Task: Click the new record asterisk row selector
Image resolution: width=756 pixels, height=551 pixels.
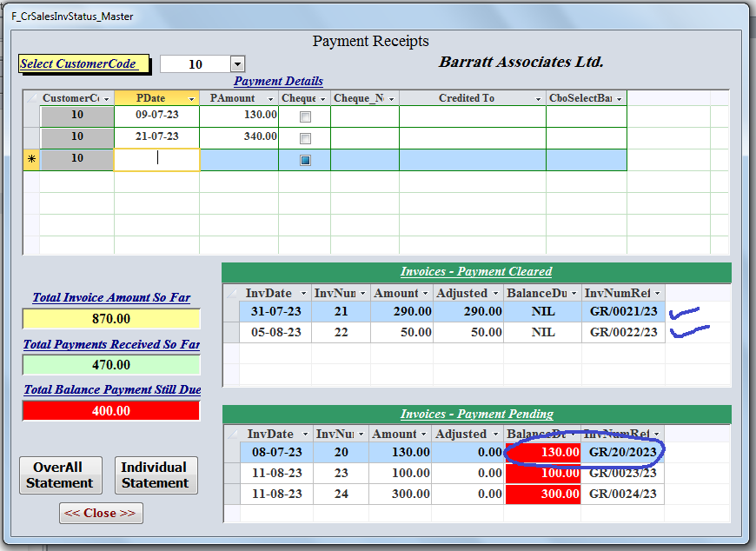Action: [31, 160]
